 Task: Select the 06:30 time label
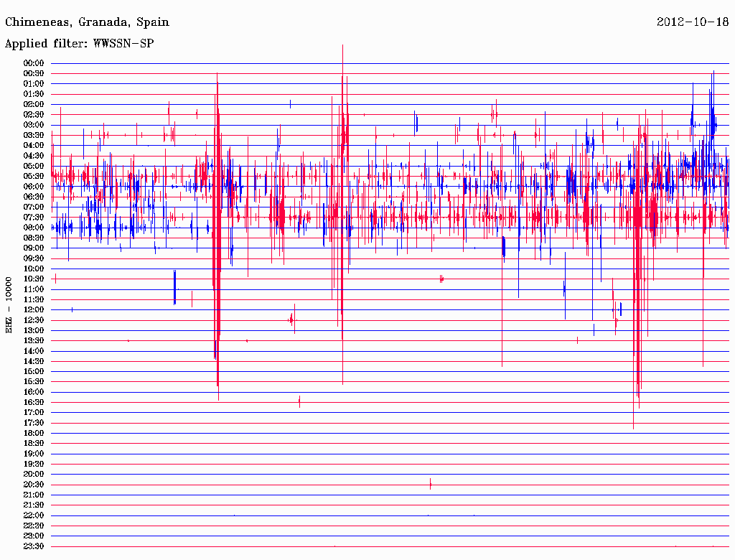(x=33, y=197)
